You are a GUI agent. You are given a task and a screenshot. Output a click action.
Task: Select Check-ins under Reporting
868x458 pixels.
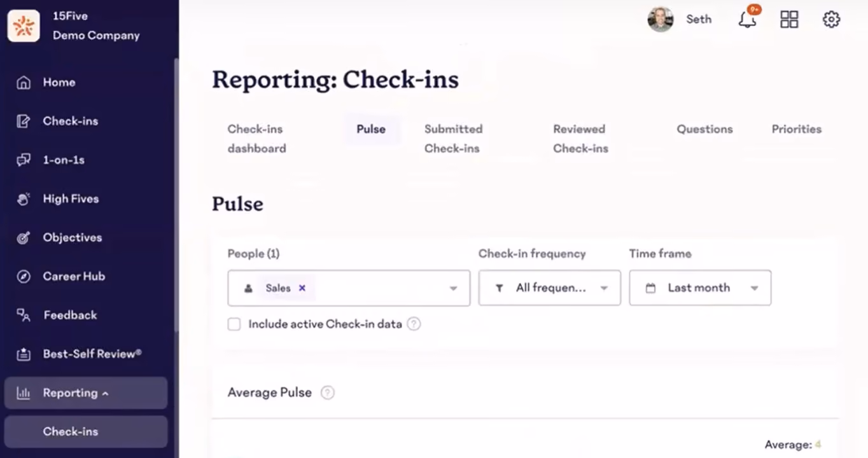click(85, 431)
